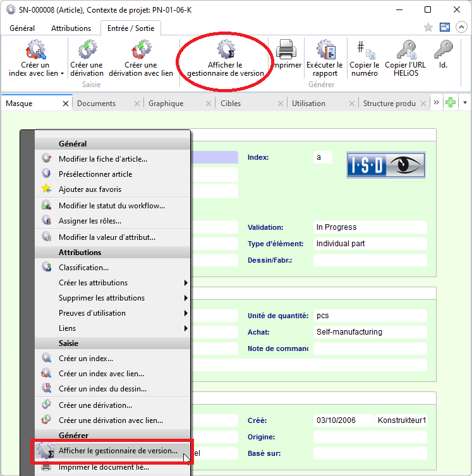This screenshot has height=476, width=472.
Task: Expand the Créer les attributions submenu
Action: click(x=112, y=283)
